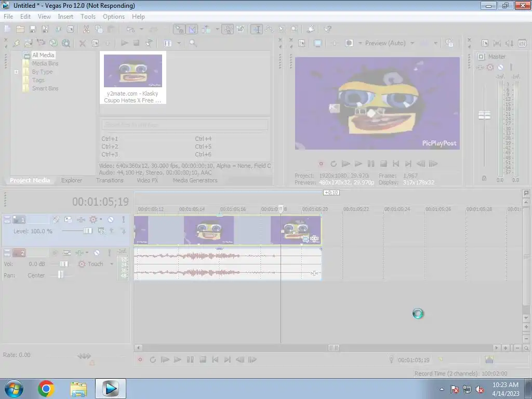Click the Remove Selected Media X icon
532x399 pixels.
83,43
